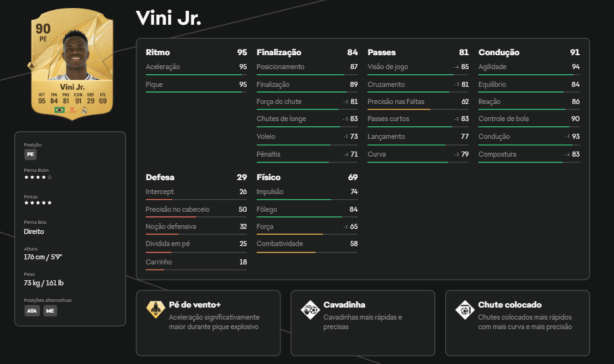
Task: Click the Fintas five-star rating
Action: [x=38, y=203]
